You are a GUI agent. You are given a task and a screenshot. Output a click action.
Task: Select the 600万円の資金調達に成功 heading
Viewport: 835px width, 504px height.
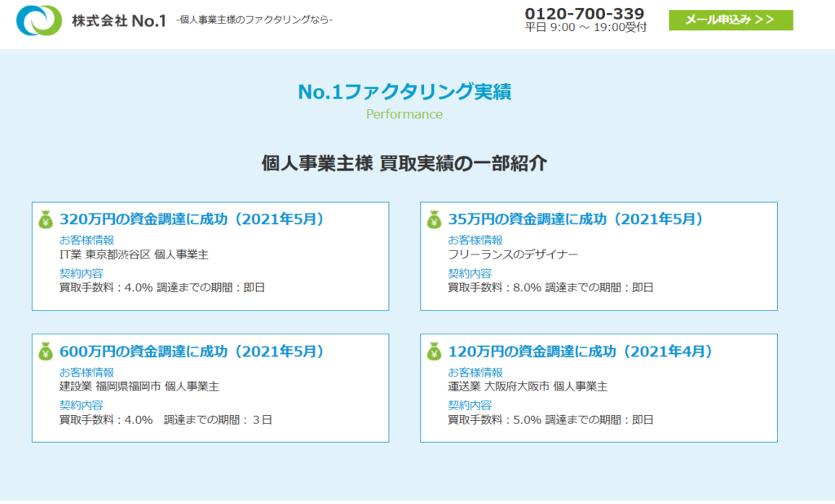tap(192, 351)
